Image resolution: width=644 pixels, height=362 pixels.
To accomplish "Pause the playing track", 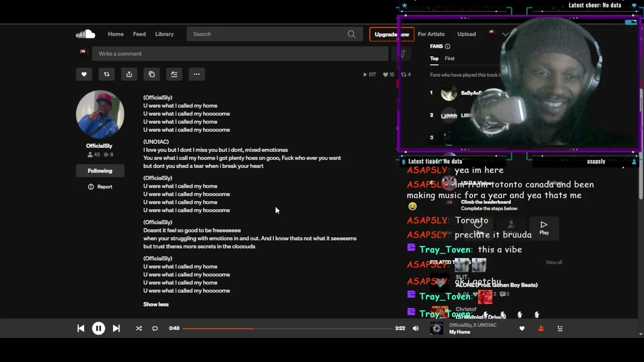I will pos(99,328).
